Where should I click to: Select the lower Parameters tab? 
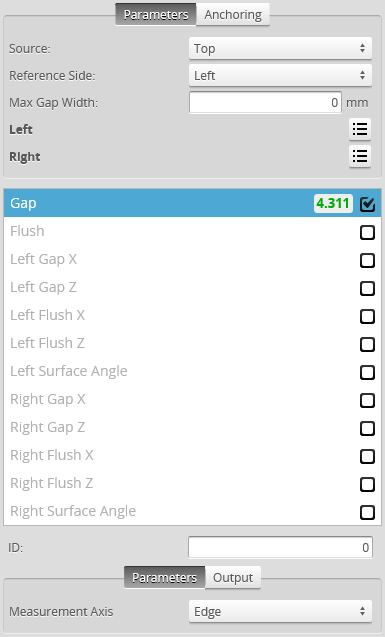coord(164,577)
